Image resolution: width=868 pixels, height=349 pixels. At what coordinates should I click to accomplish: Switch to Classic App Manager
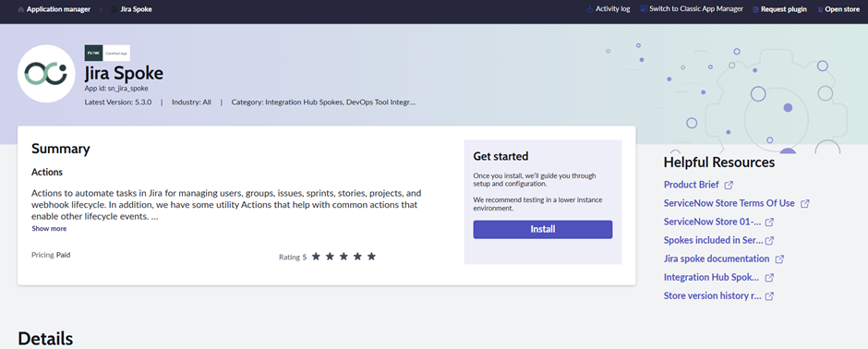point(696,9)
